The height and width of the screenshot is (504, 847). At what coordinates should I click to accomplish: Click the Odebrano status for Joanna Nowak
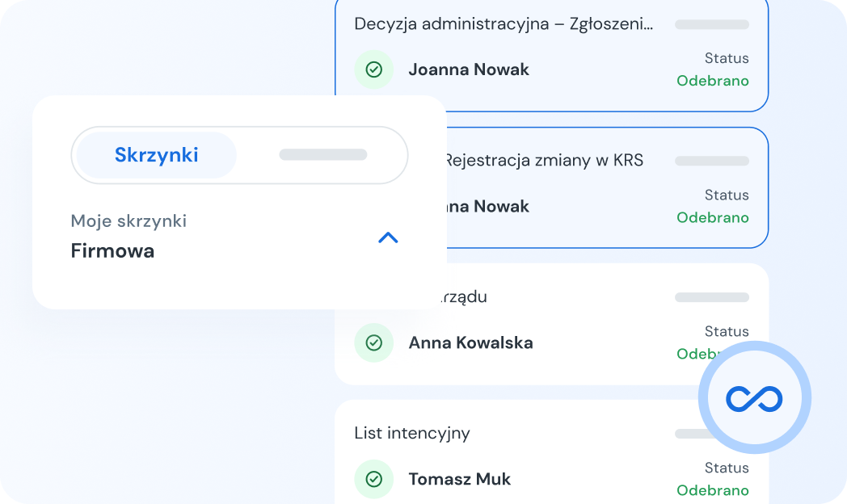click(x=712, y=81)
